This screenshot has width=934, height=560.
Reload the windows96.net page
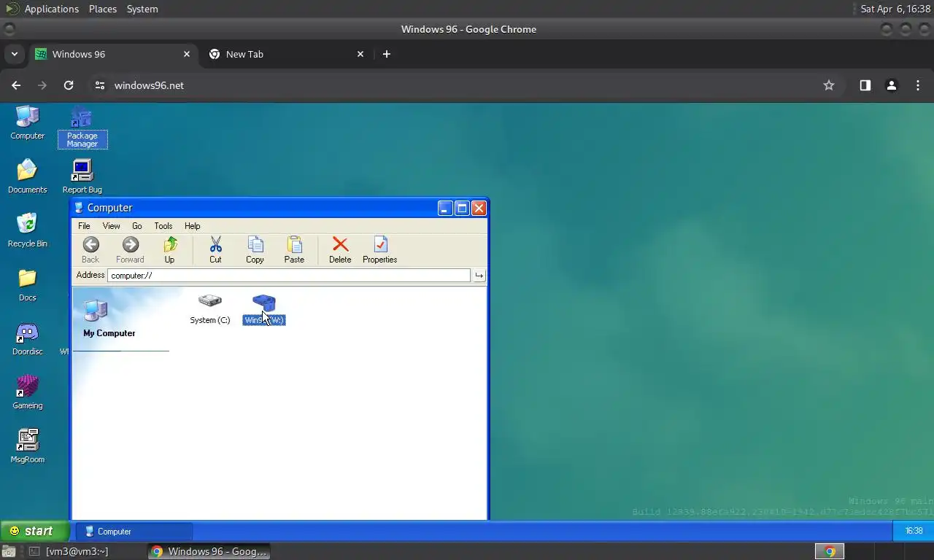tap(69, 85)
